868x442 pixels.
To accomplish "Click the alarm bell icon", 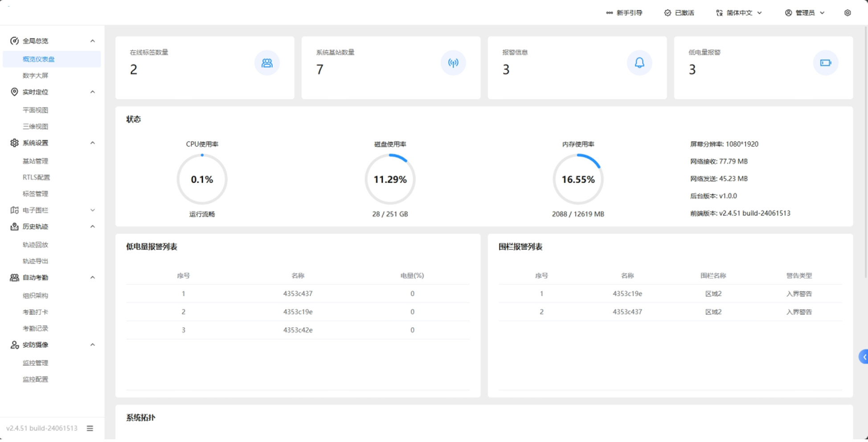I will [x=639, y=63].
